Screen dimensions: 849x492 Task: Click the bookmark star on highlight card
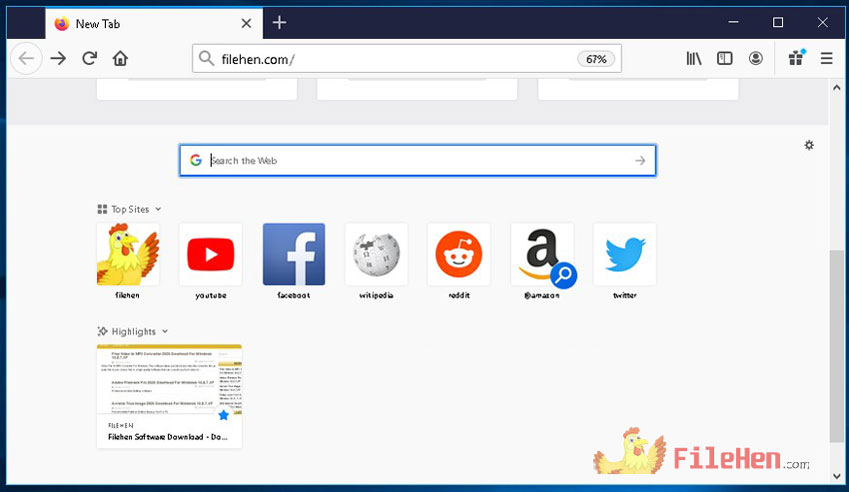(223, 415)
